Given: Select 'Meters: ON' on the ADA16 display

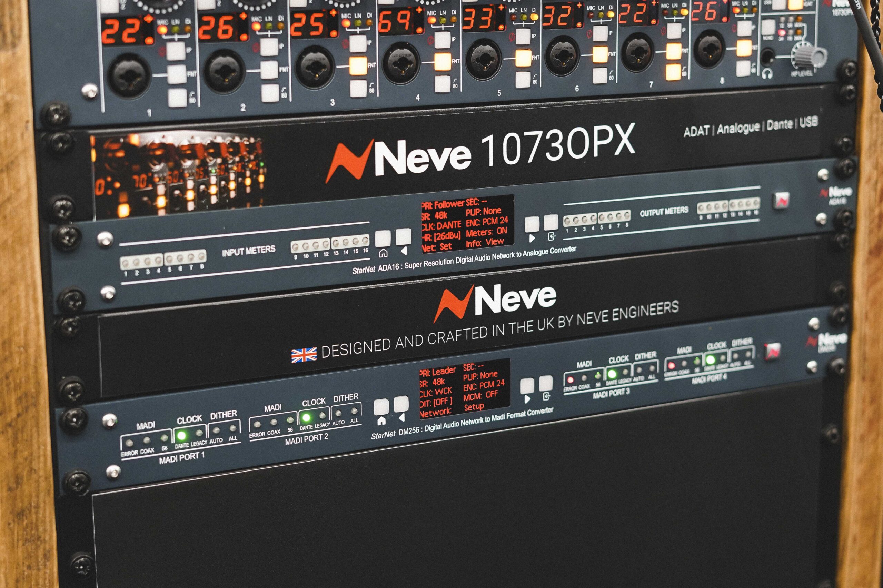Looking at the screenshot, I should coord(486,232).
